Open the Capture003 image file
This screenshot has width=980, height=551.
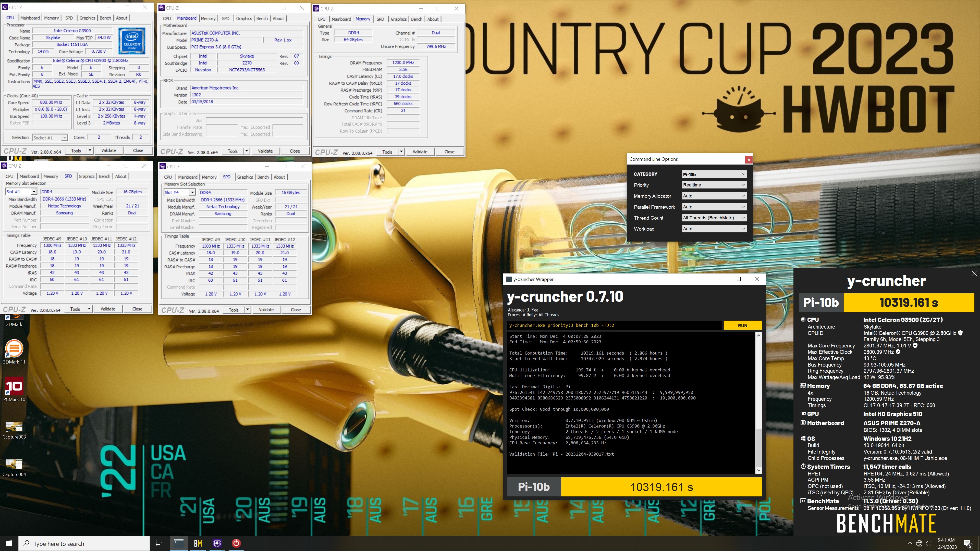(x=14, y=430)
